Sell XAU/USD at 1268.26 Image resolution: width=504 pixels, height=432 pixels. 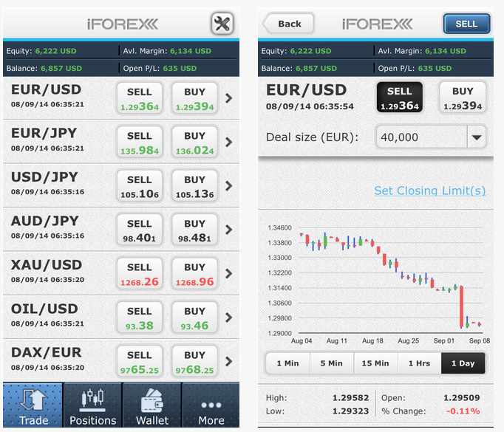click(140, 274)
